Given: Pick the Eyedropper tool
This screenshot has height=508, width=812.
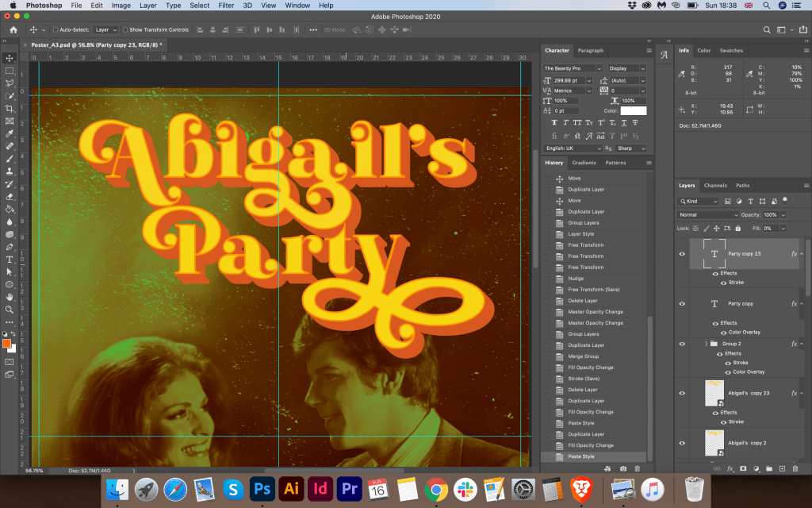Looking at the screenshot, I should (10, 133).
